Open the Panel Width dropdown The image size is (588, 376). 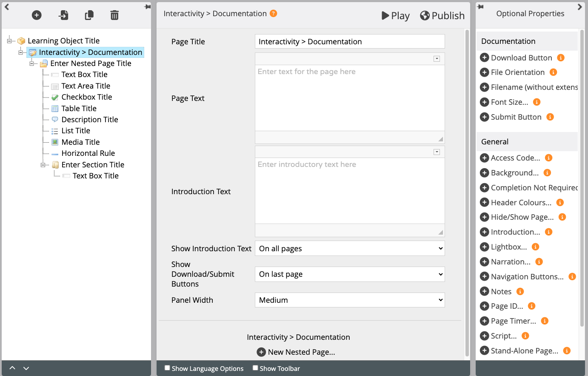coord(349,300)
